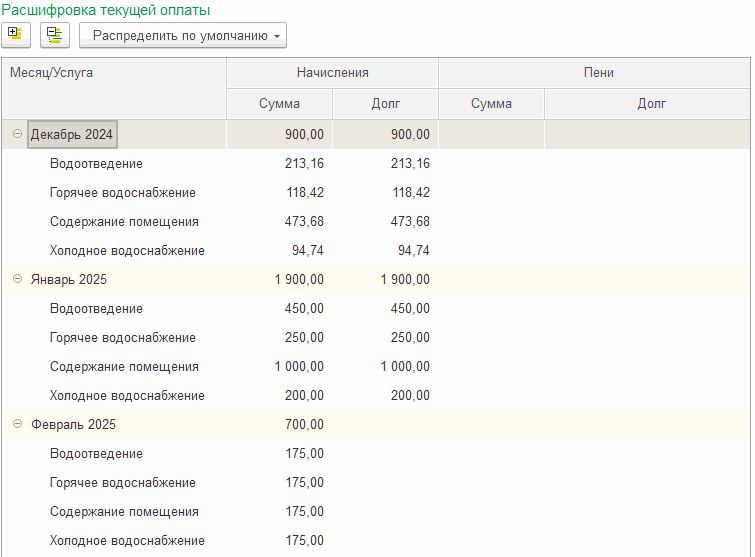
Task: Click the Сумма header under Начисления
Action: pos(279,104)
